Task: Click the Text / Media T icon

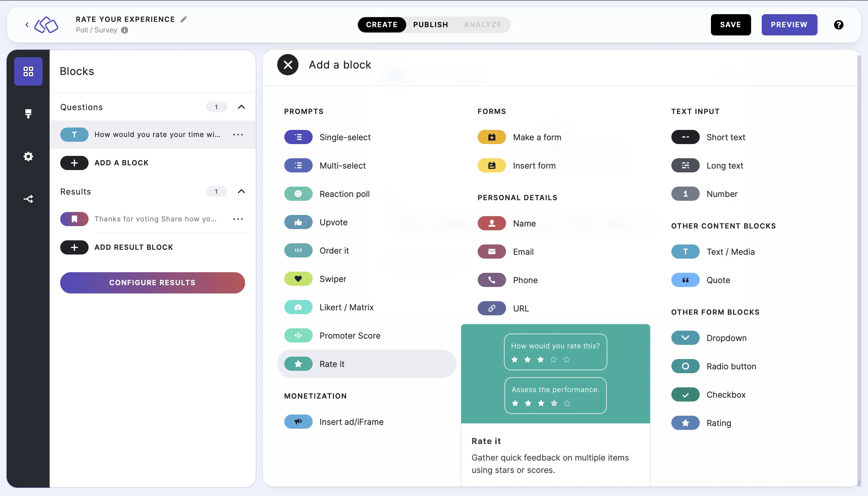Action: (686, 252)
